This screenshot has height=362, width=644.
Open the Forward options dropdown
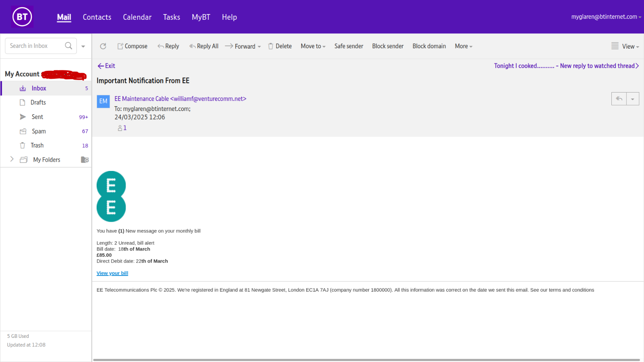click(259, 47)
